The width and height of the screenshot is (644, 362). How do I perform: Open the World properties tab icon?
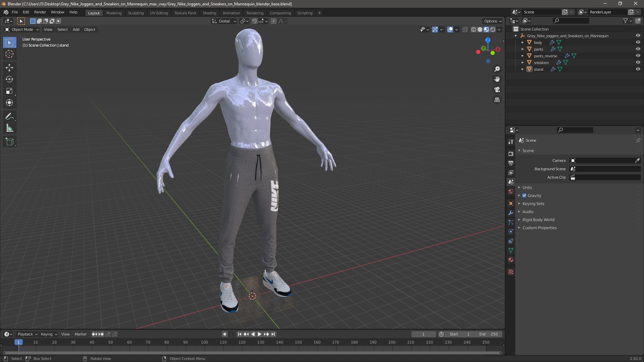coord(511,192)
